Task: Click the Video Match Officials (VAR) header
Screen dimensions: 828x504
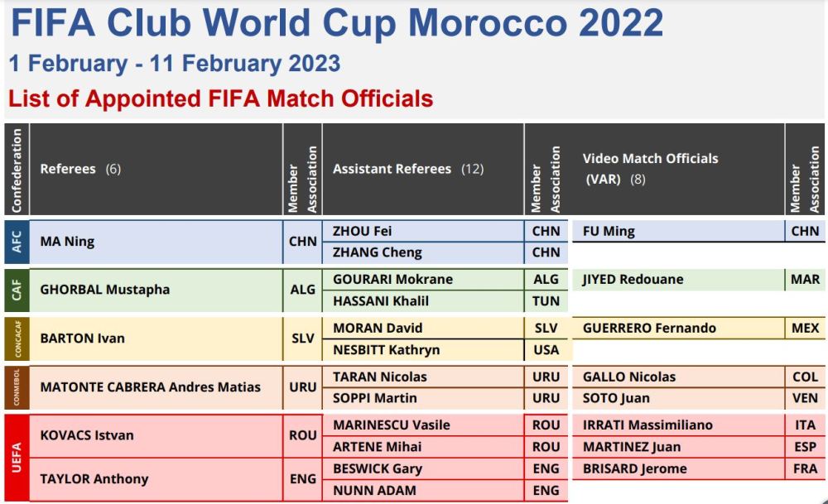Action: 650,168
